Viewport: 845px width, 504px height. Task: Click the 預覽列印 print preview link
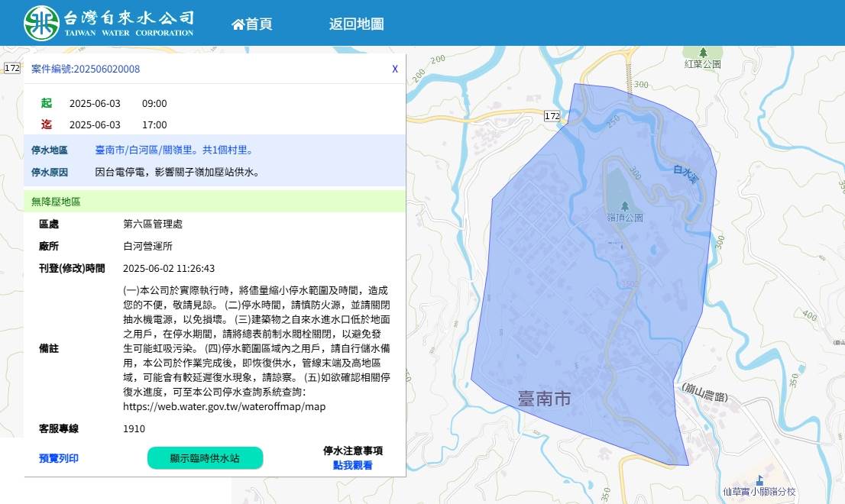[59, 458]
